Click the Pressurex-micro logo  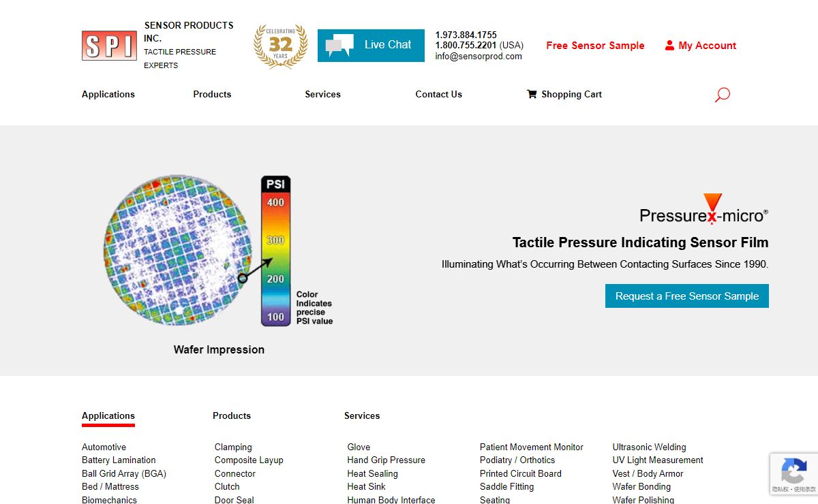704,210
